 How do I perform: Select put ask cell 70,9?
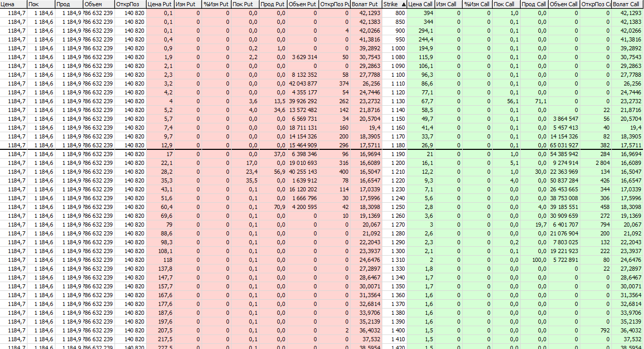pos(273,207)
